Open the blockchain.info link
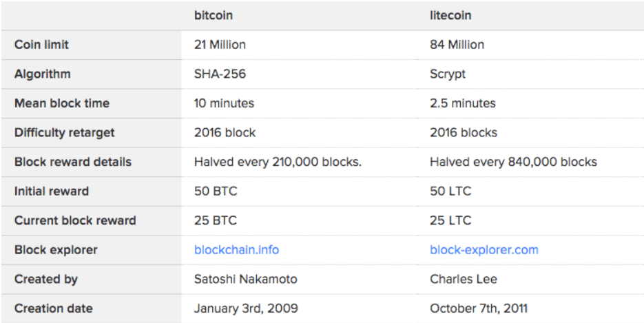 (236, 250)
